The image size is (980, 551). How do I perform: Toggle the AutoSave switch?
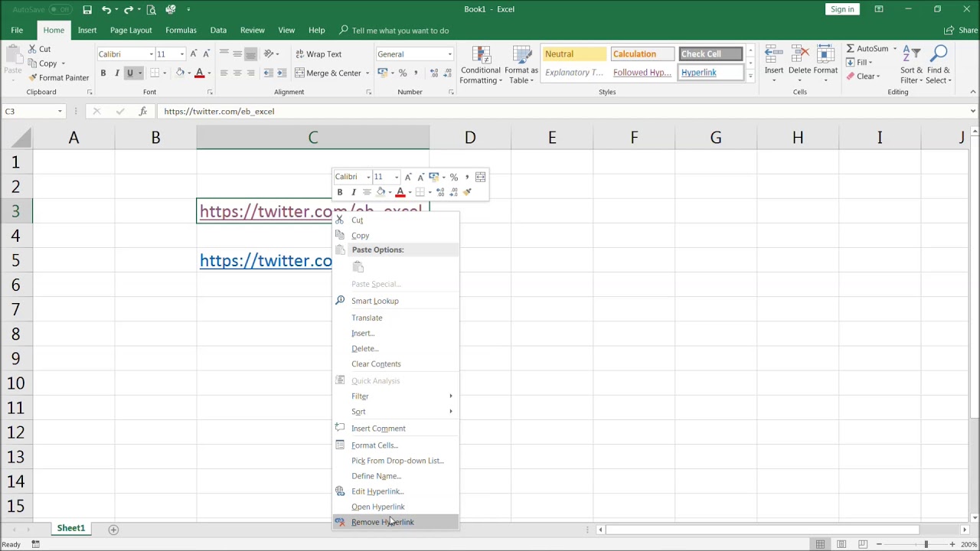[60, 9]
